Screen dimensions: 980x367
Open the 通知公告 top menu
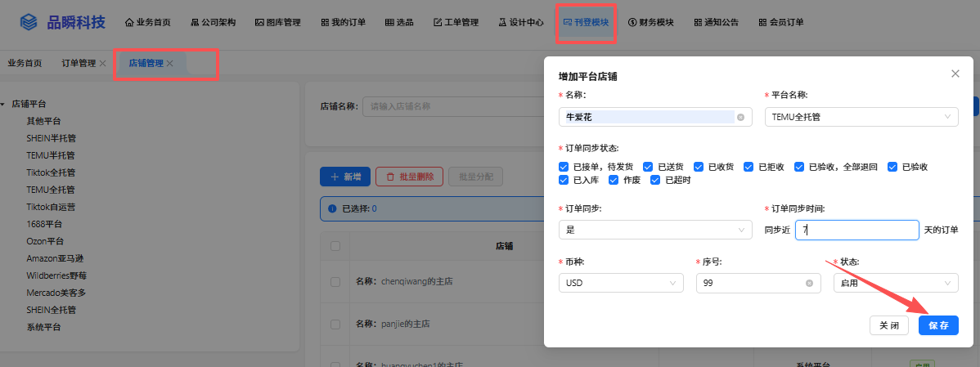(x=717, y=22)
